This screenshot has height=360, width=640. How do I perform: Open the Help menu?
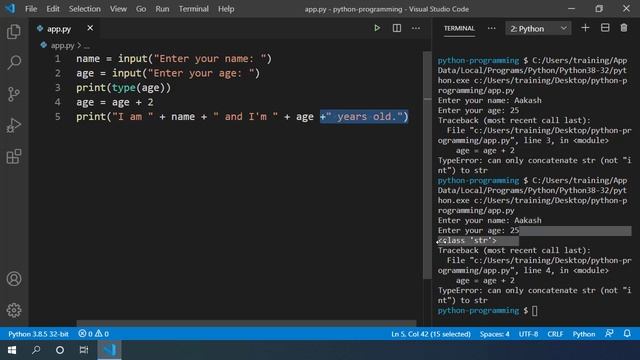[x=226, y=9]
